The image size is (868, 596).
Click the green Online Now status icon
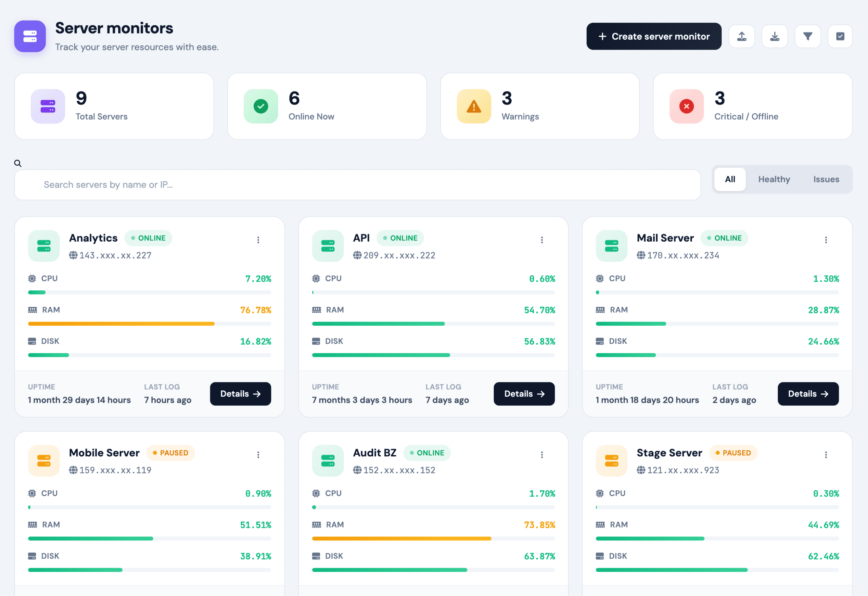point(260,106)
